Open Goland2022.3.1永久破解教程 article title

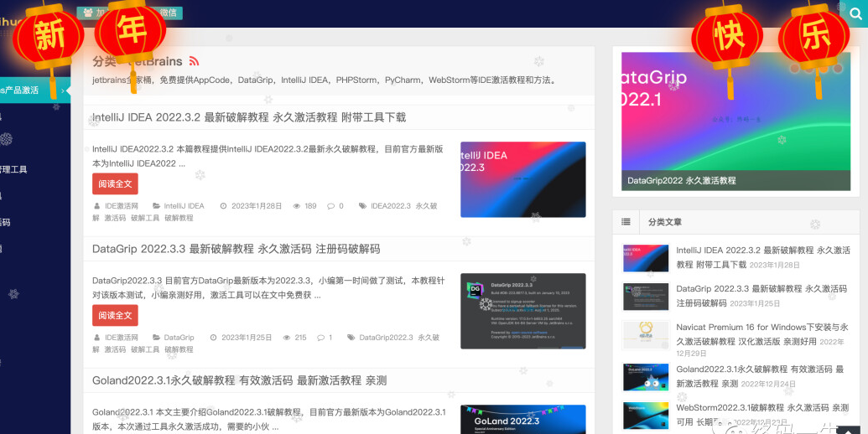click(240, 380)
